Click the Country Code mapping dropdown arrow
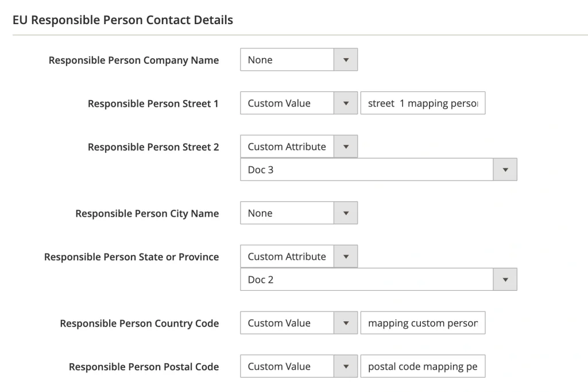This screenshot has width=588, height=392. pos(346,322)
